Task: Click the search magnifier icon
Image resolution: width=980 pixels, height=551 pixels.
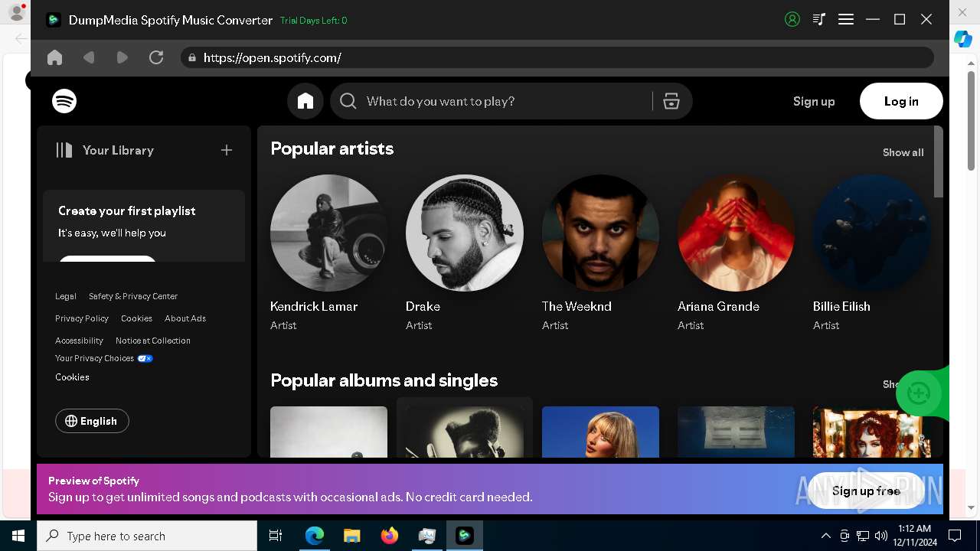Action: 348,101
